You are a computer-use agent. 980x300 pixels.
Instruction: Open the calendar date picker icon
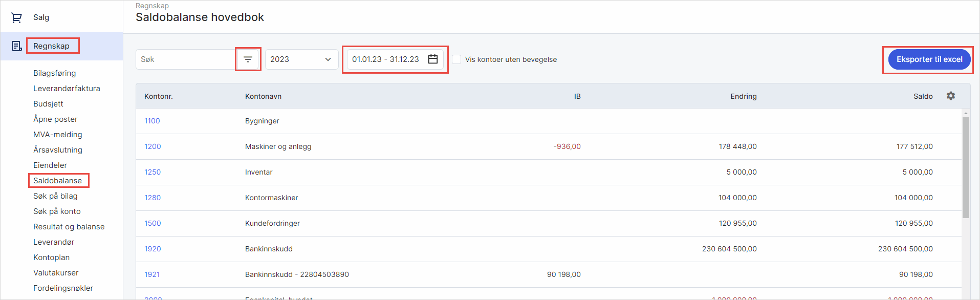pos(433,59)
